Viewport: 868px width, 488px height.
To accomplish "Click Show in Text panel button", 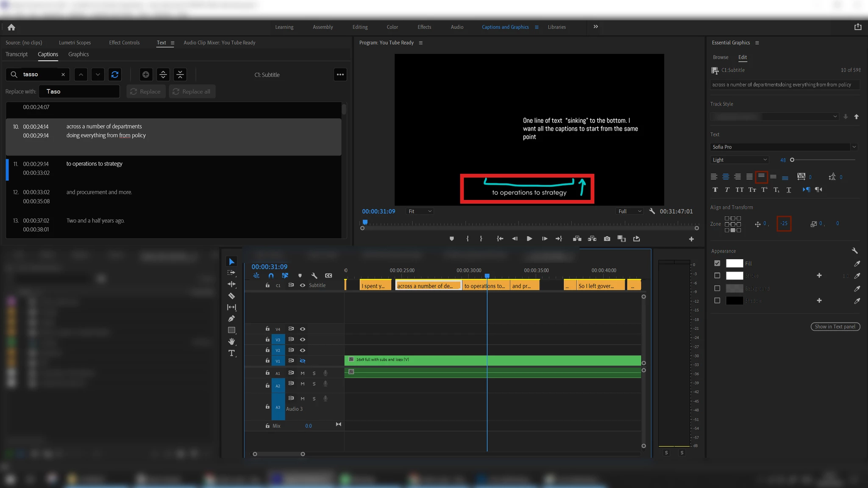I will pyautogui.click(x=835, y=327).
